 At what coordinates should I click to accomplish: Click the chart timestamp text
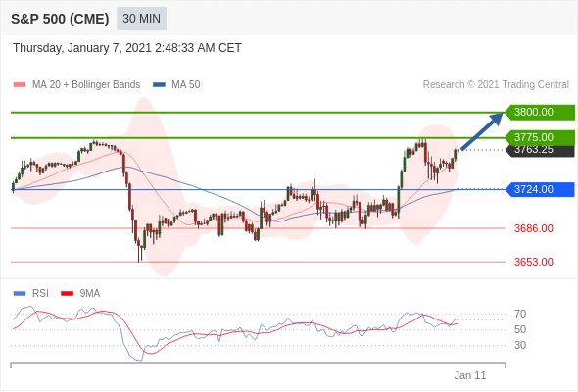click(127, 48)
